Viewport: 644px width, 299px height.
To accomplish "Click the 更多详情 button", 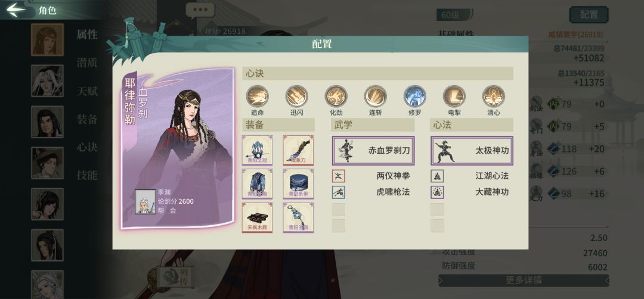I will point(524,281).
